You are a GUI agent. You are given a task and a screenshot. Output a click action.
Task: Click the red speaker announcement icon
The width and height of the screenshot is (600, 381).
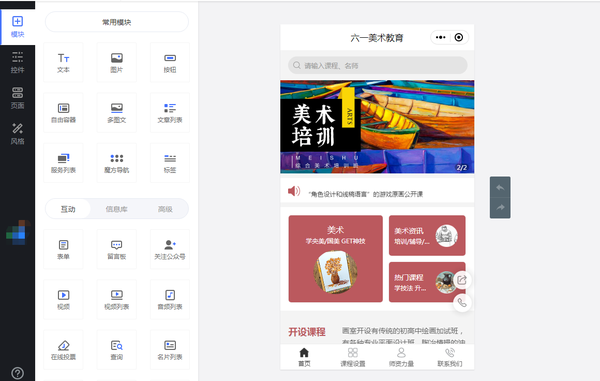pos(294,191)
